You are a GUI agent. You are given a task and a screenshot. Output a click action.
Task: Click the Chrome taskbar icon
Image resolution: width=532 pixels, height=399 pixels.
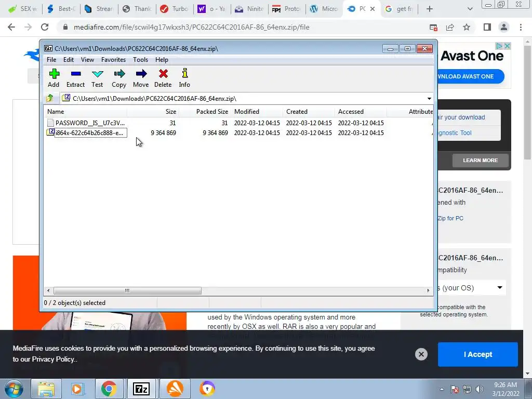(x=109, y=389)
